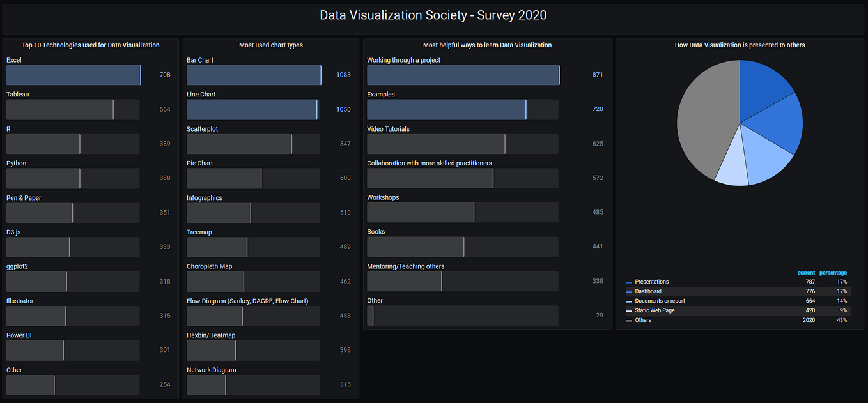Sort legend by the percentage column
This screenshot has width=868, height=403.
coord(833,272)
